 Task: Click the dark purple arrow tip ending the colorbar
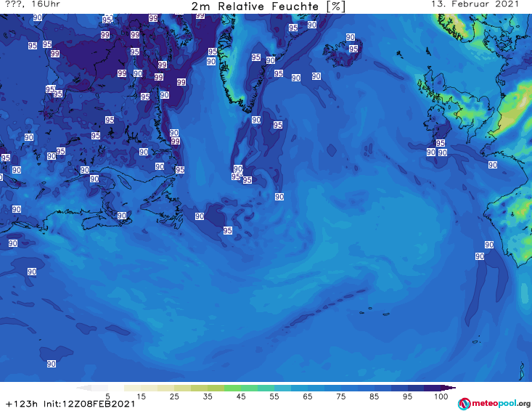point(449,388)
